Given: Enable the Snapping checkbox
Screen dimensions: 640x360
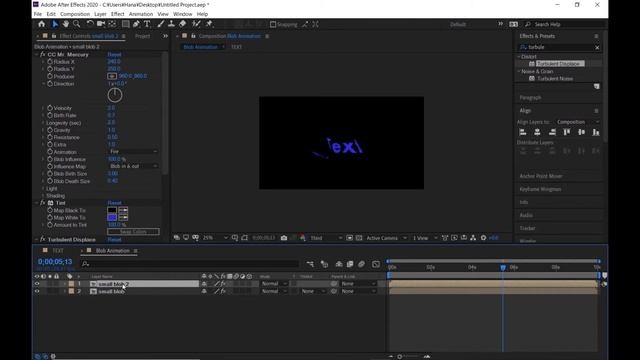Looking at the screenshot, I should 273,24.
